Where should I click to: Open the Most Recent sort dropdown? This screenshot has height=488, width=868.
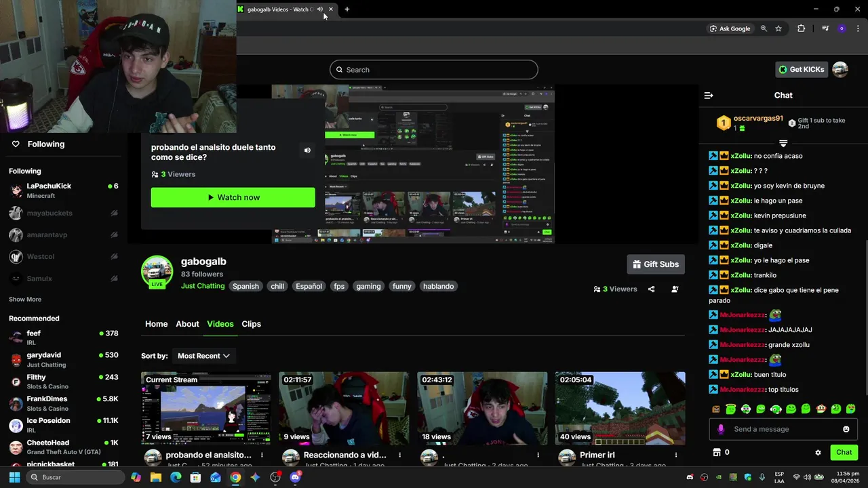pos(203,356)
